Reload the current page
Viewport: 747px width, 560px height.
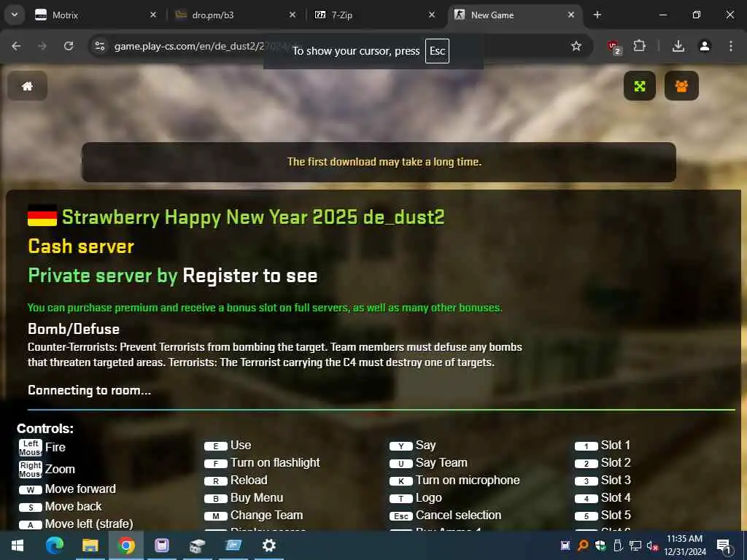point(69,46)
